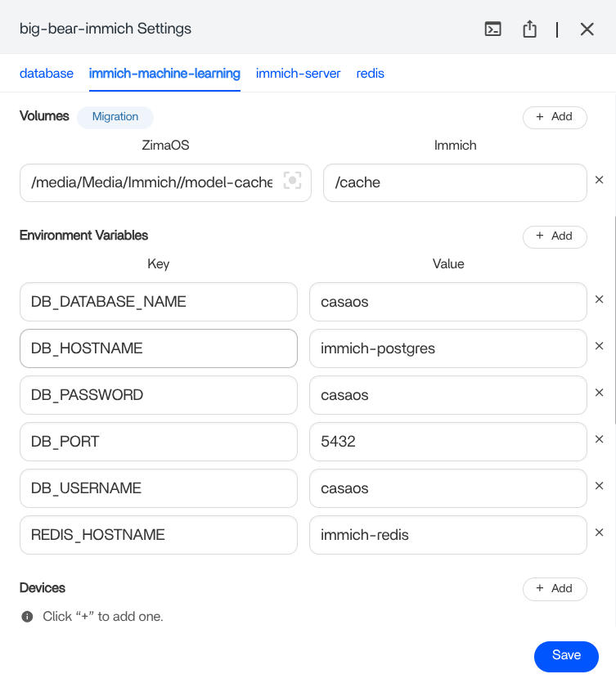This screenshot has height=683, width=616.
Task: Delete the DB_DATABASE_NAME variable row
Action: 599,299
